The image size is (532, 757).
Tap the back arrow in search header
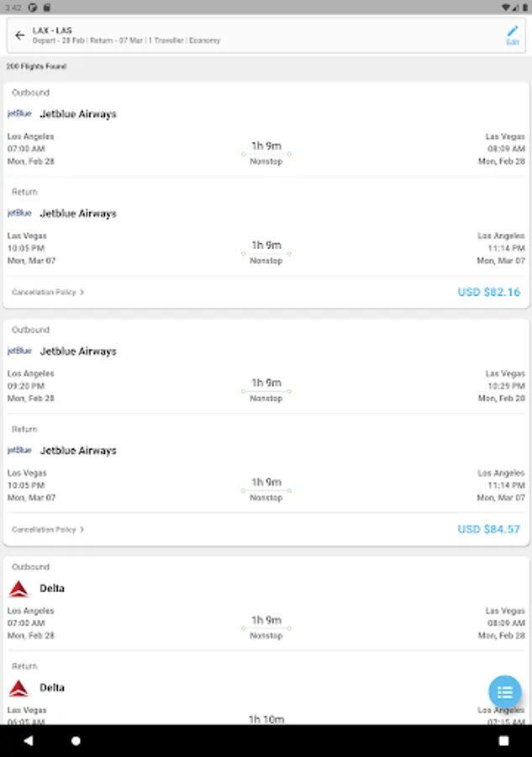[x=20, y=35]
